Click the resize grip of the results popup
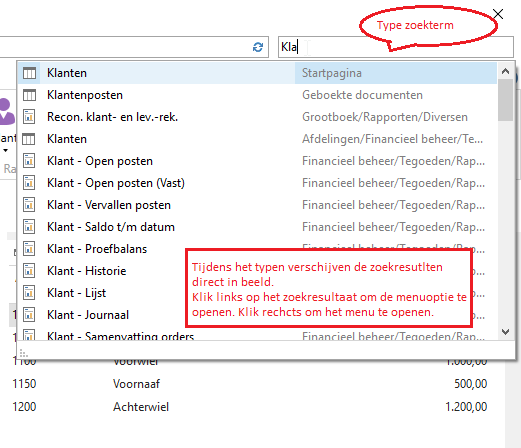Screen dimensions: 521x448 tap(23, 353)
